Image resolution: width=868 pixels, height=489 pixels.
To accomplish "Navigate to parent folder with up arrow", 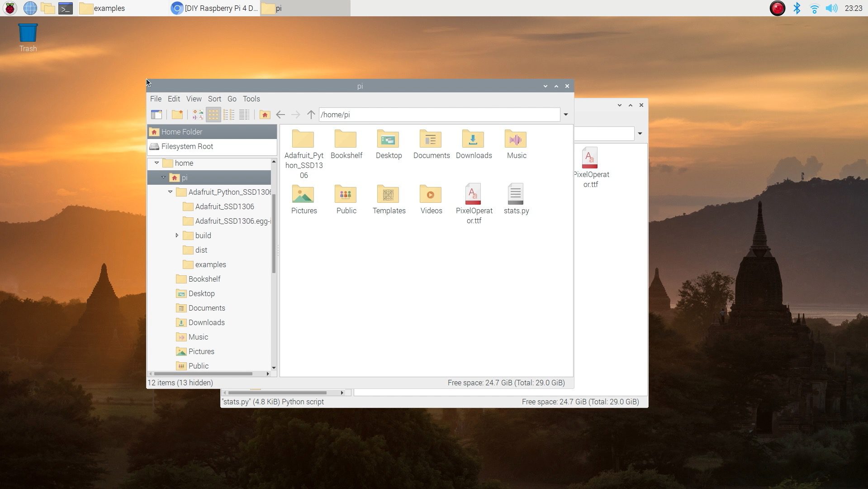I will pyautogui.click(x=311, y=115).
